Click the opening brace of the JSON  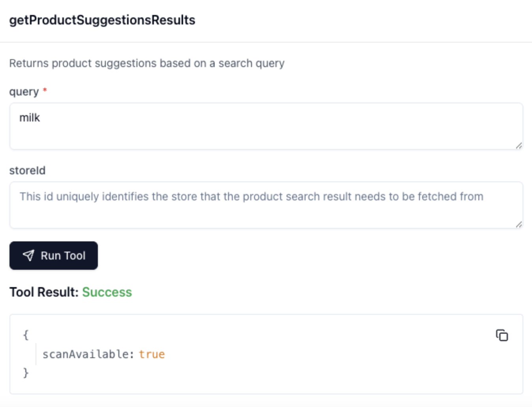point(26,335)
